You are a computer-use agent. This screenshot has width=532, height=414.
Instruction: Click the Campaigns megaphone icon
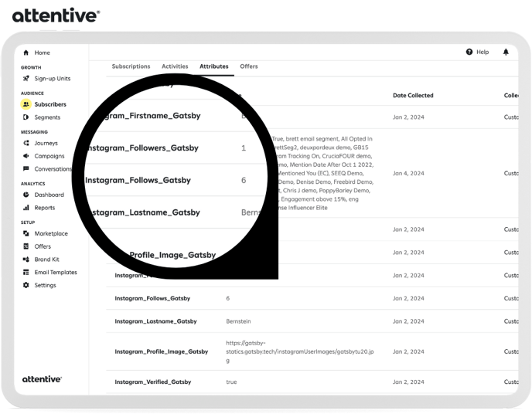(x=26, y=156)
